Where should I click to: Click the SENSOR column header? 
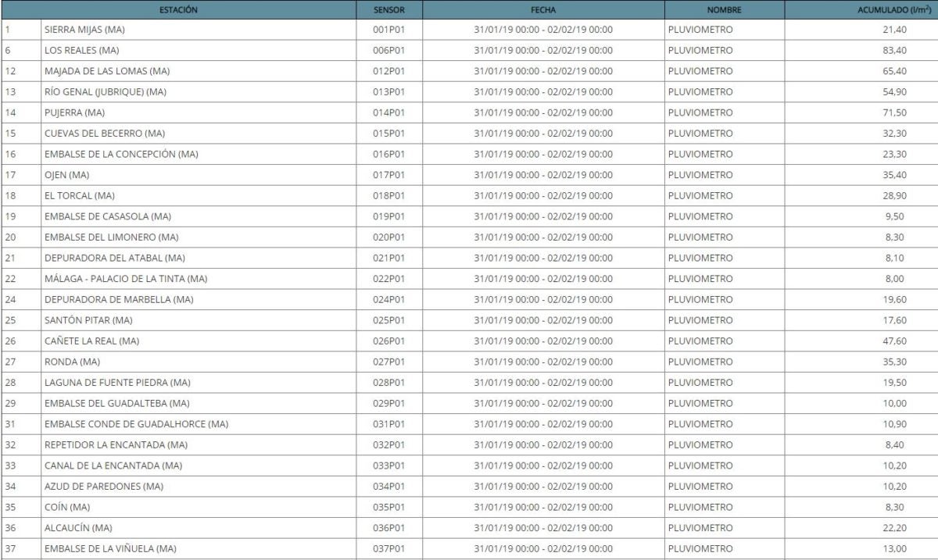[388, 10]
